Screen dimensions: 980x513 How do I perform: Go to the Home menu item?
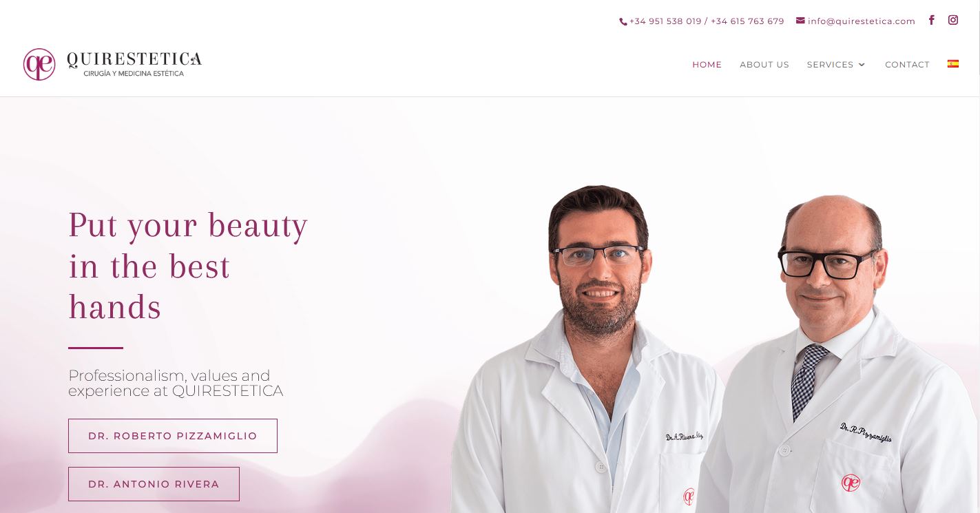[707, 65]
